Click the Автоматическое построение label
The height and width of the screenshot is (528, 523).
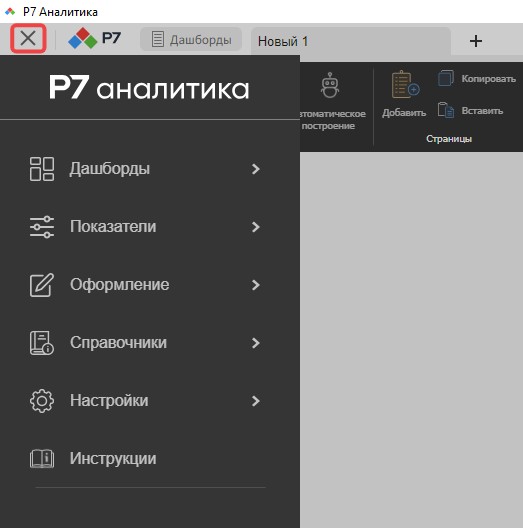[x=332, y=120]
